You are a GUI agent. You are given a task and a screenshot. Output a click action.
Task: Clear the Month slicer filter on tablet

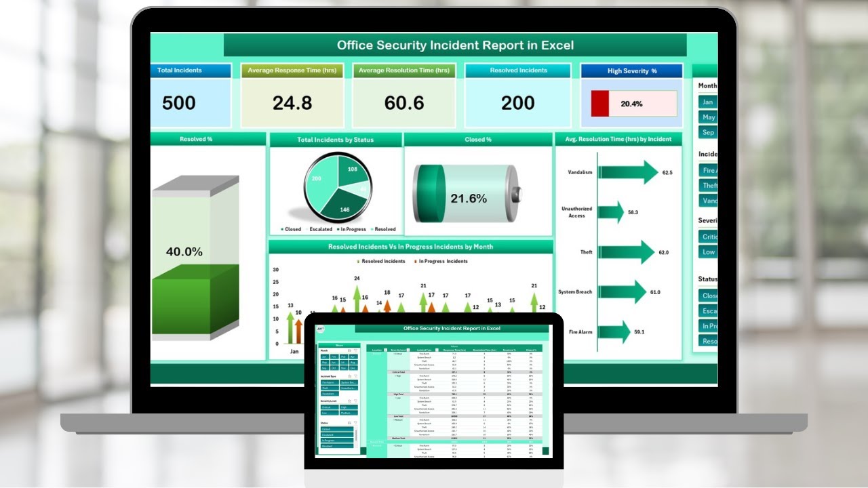coord(355,350)
